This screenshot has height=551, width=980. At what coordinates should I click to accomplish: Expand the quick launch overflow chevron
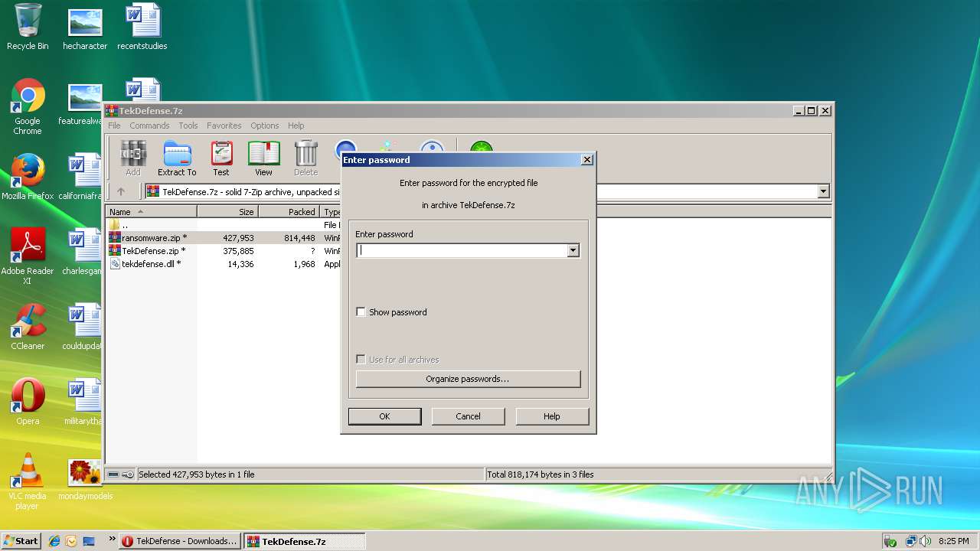pyautogui.click(x=113, y=539)
